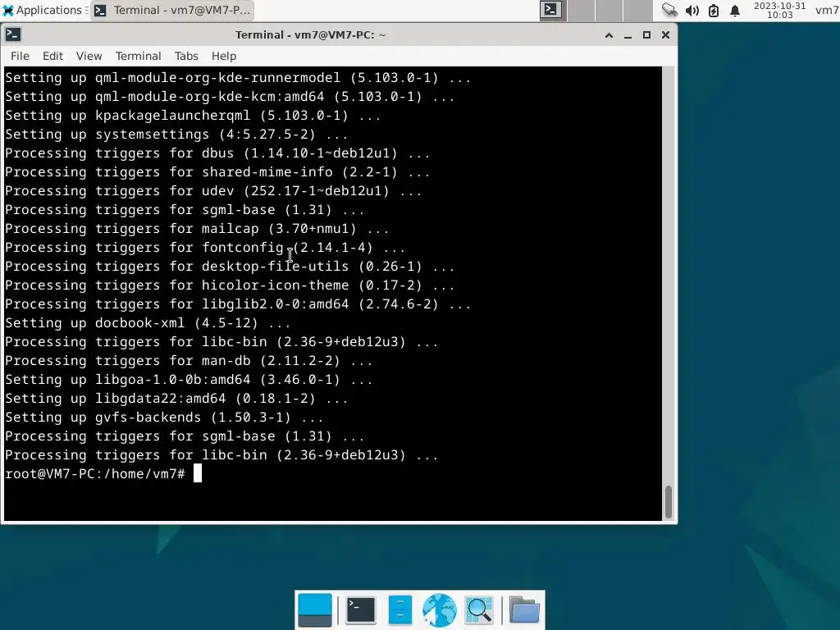
Task: Click the 'Processing triggers for dbus' line
Action: pos(217,153)
